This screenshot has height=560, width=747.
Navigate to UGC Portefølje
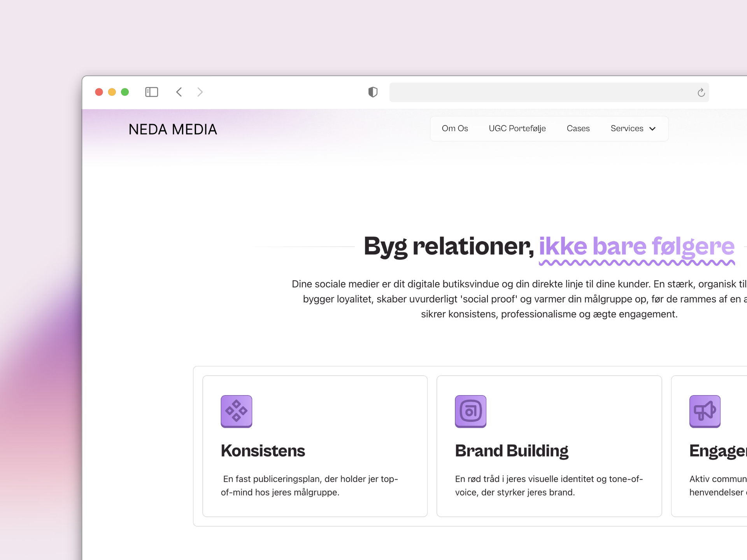(x=517, y=128)
